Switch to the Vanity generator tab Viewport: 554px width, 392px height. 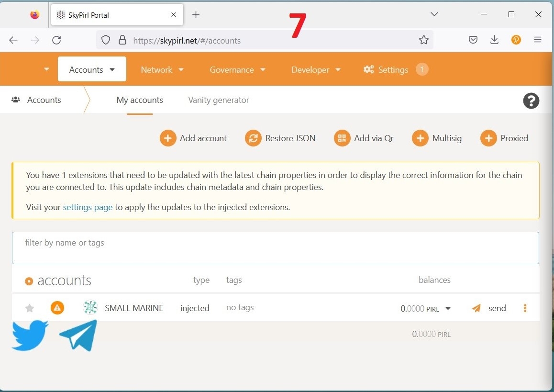[218, 100]
